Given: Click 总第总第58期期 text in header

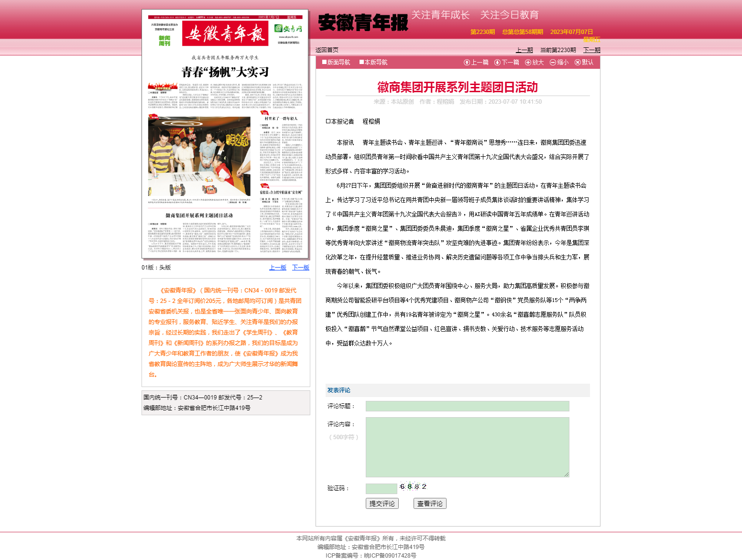Looking at the screenshot, I should click(x=523, y=32).
